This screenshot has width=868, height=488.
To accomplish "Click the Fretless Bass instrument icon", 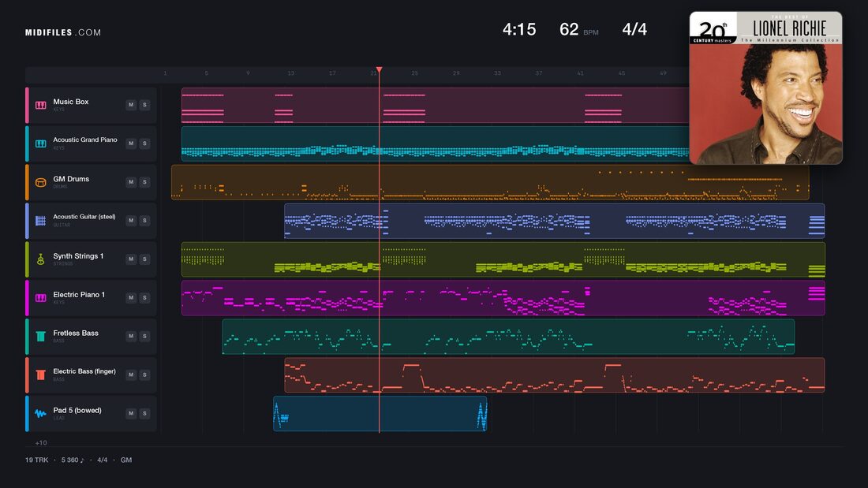I will tap(41, 337).
